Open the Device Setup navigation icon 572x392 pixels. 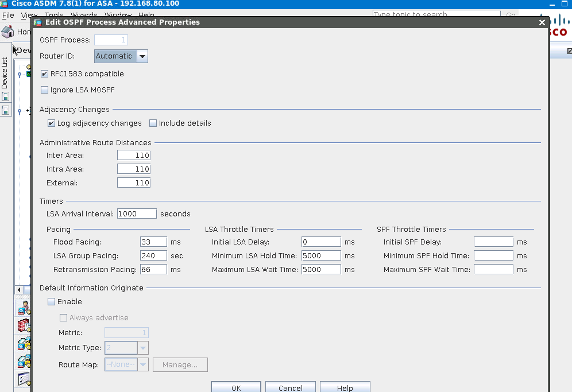tap(24, 308)
